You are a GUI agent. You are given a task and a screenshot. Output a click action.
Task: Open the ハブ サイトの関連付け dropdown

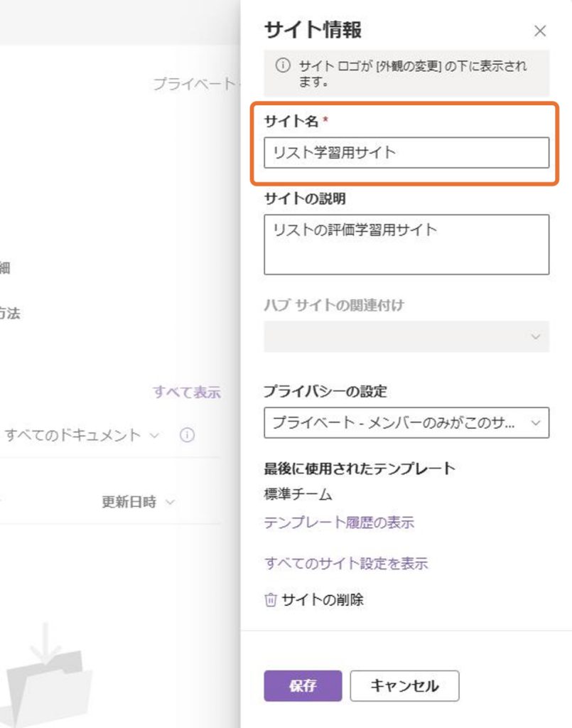[406, 336]
